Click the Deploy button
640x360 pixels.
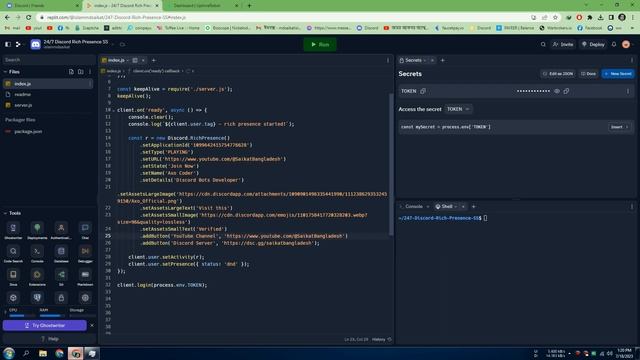(x=593, y=44)
